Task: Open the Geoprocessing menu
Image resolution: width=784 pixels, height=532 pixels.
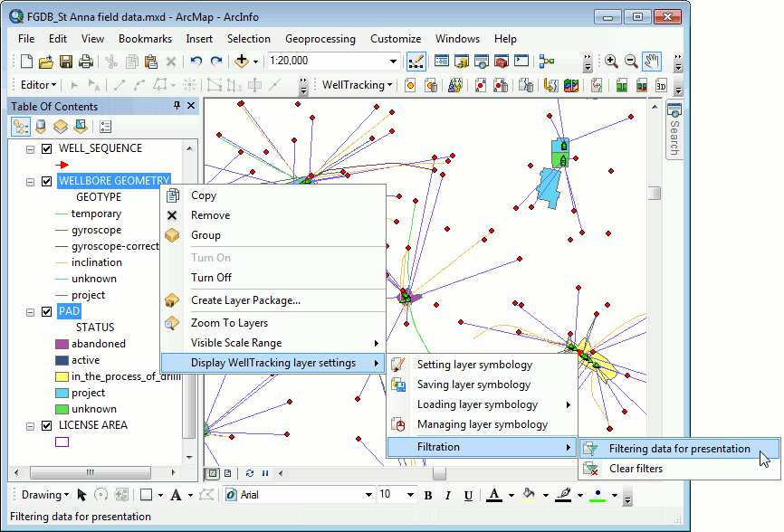Action: [320, 39]
